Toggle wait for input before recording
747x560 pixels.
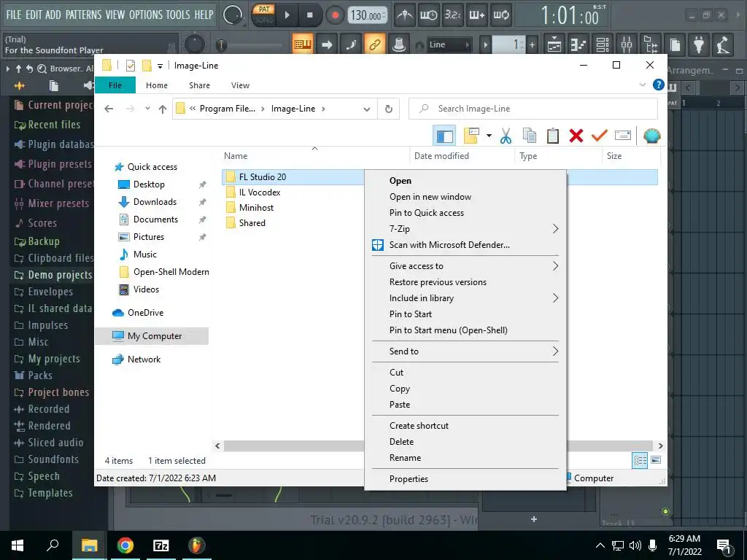[428, 15]
